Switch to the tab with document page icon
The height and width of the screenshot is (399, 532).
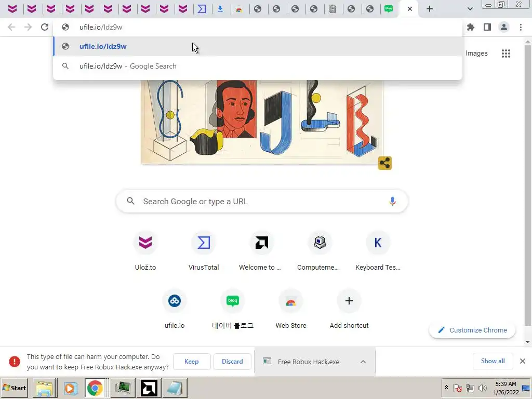(332, 9)
